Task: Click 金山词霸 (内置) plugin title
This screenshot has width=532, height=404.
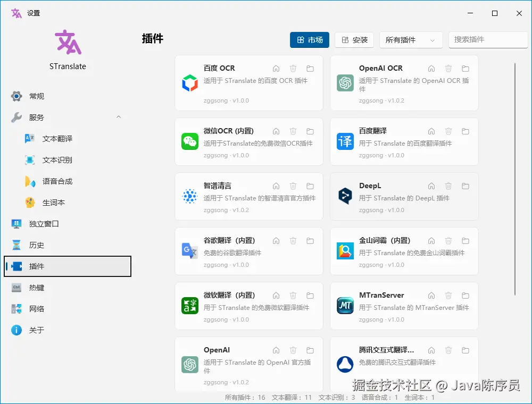Action: tap(385, 241)
